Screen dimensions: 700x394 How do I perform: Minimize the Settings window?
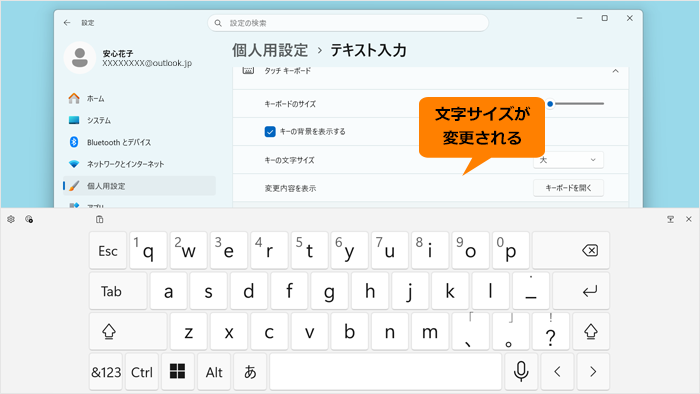[x=579, y=18]
